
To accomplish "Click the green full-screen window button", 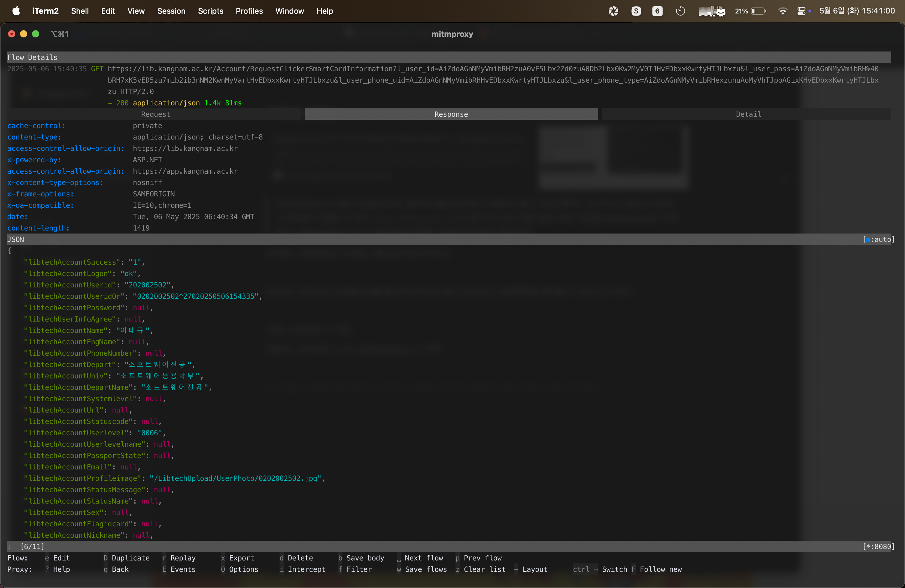I will 36,34.
